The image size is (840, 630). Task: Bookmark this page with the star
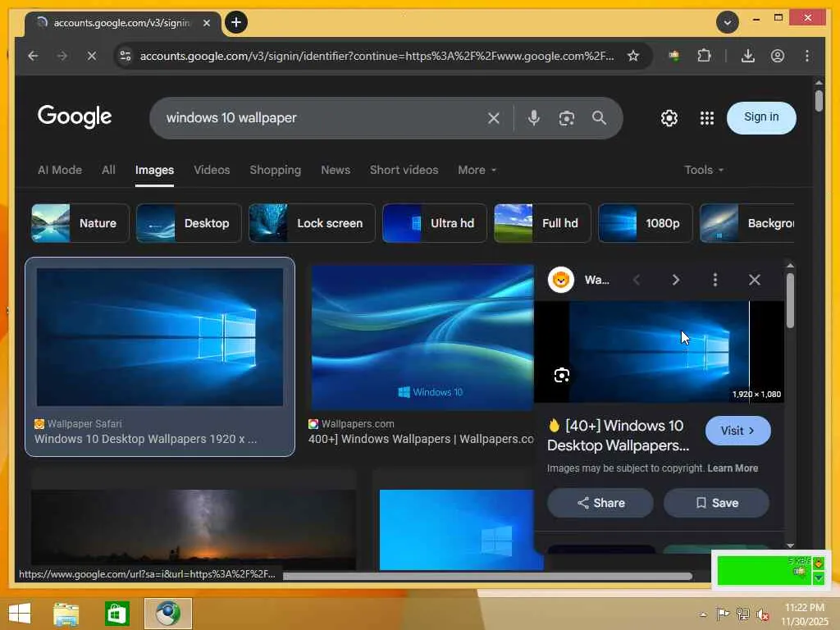click(633, 56)
